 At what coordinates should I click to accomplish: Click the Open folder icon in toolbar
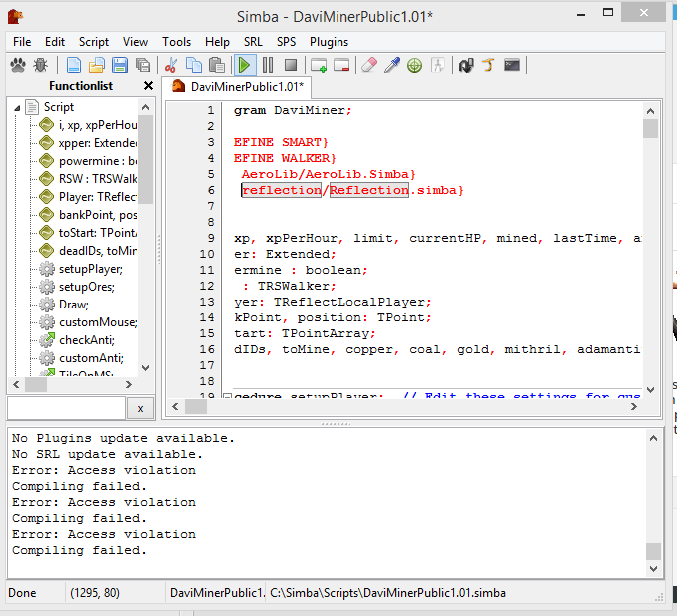point(97,65)
